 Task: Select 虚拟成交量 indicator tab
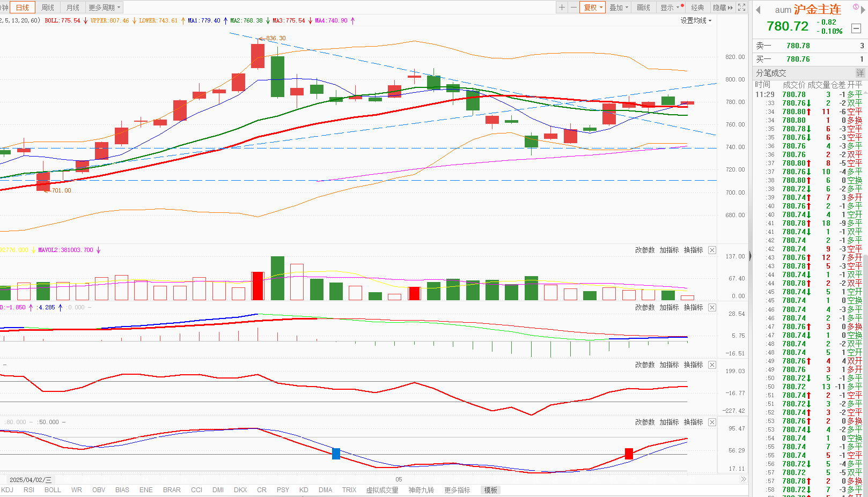pyautogui.click(x=382, y=490)
